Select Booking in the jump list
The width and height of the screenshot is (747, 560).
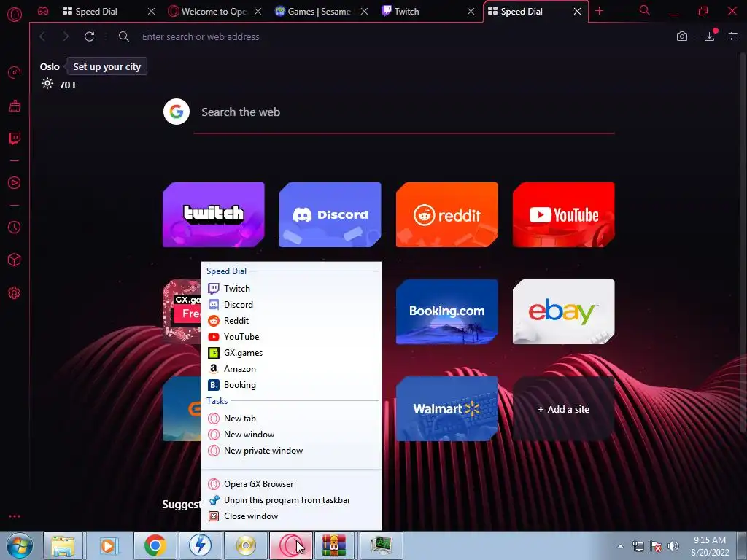(x=291, y=385)
